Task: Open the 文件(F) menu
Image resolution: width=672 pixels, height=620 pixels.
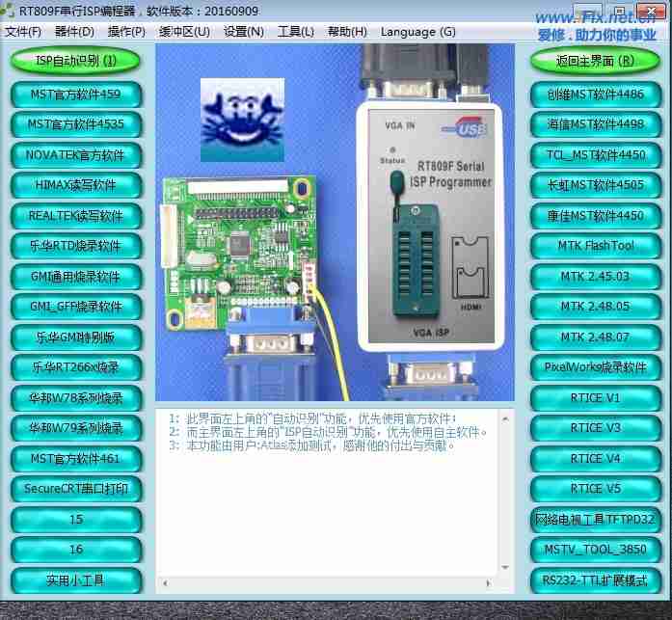Action: (x=23, y=31)
